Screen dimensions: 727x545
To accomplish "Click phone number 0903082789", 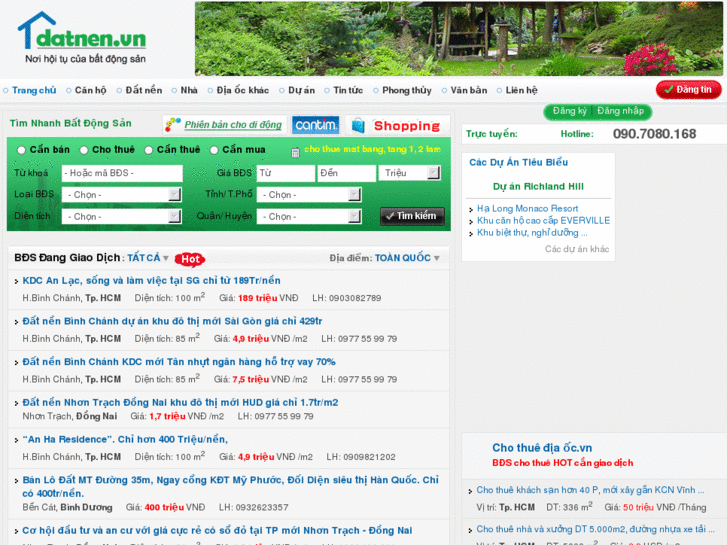I will point(355,298).
